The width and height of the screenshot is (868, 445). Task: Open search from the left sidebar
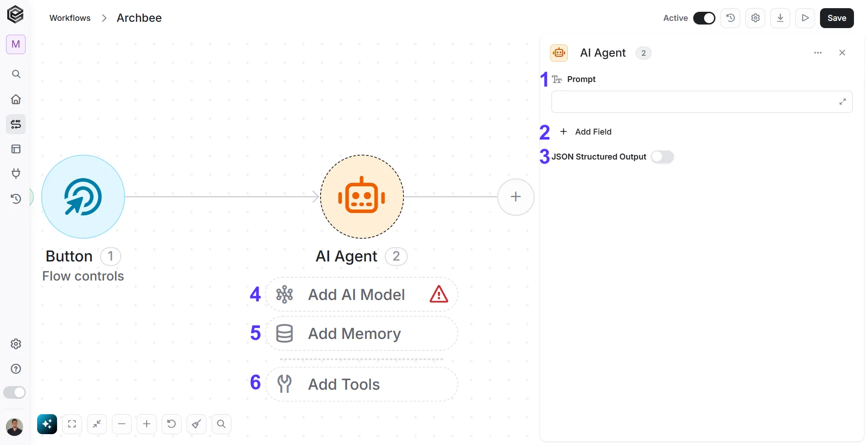[16, 74]
